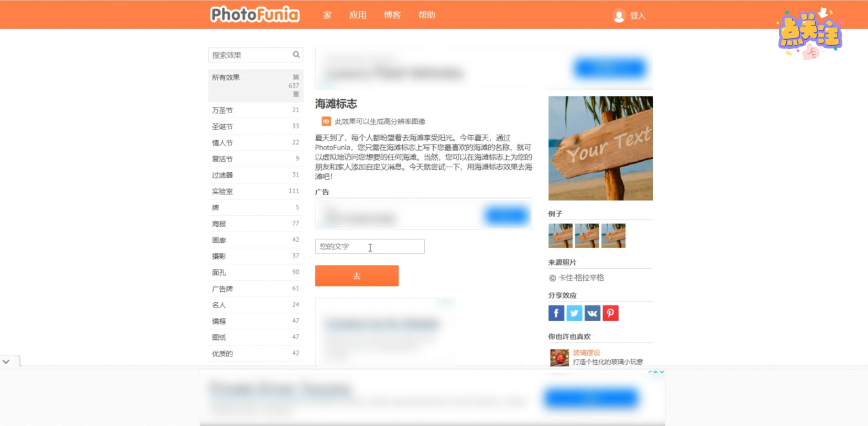Select the 实验室 category
This screenshot has height=426, width=868.
coord(222,191)
